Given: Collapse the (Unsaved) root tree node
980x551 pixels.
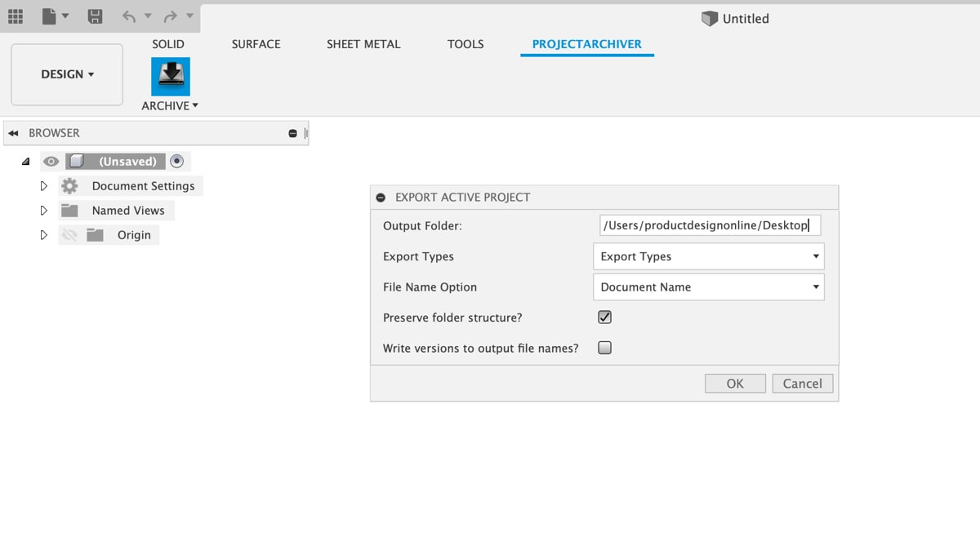Looking at the screenshot, I should coord(26,162).
